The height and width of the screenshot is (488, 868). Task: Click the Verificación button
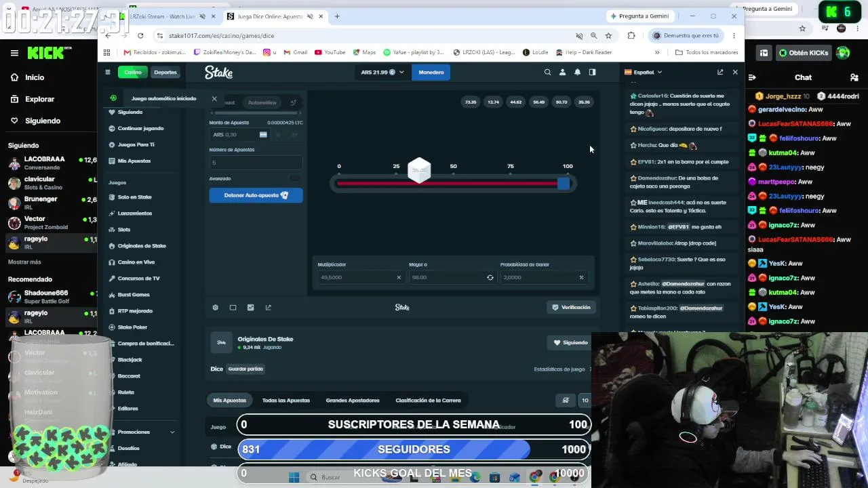coord(571,308)
